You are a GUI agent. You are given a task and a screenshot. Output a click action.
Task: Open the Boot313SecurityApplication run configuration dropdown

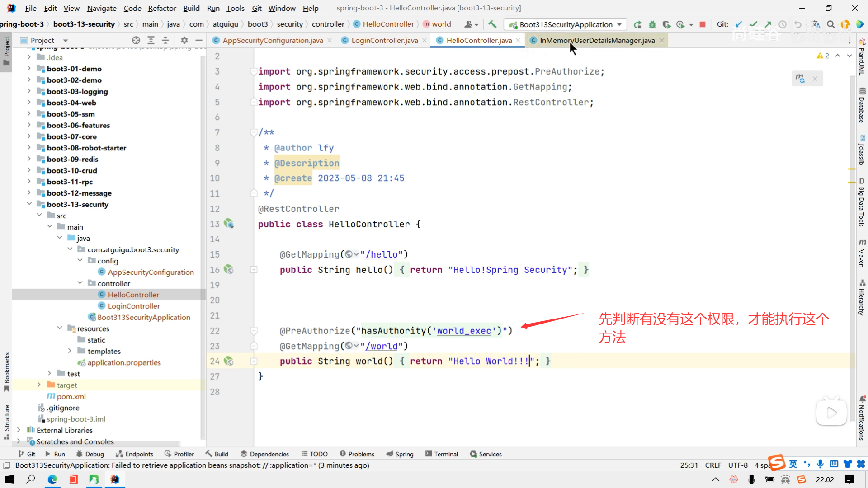pos(565,24)
